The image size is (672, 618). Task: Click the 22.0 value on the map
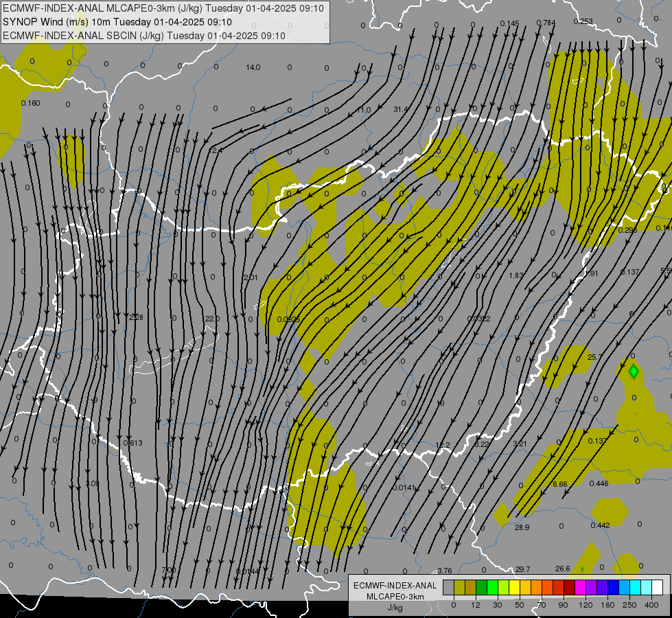213,319
